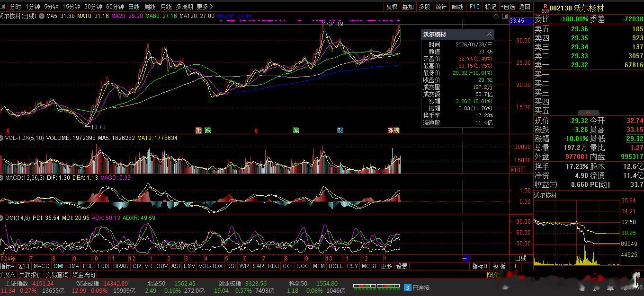Open 画线 drawing tools

click(457, 7)
